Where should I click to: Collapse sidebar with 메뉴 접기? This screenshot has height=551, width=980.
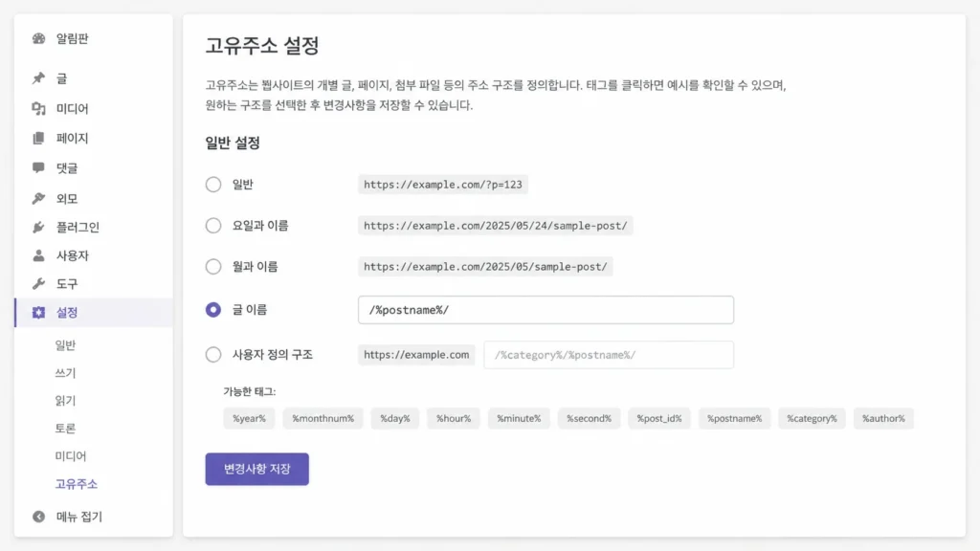(78, 517)
